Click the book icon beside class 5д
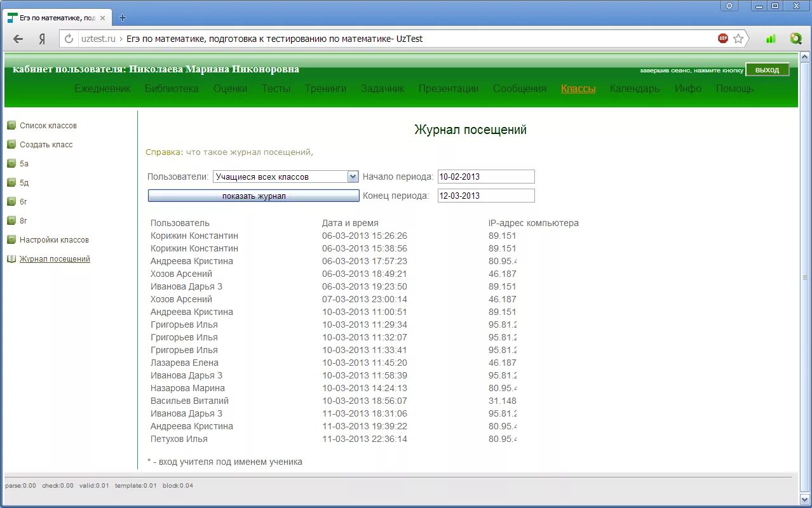Screen dimensions: 812x508 11,183
